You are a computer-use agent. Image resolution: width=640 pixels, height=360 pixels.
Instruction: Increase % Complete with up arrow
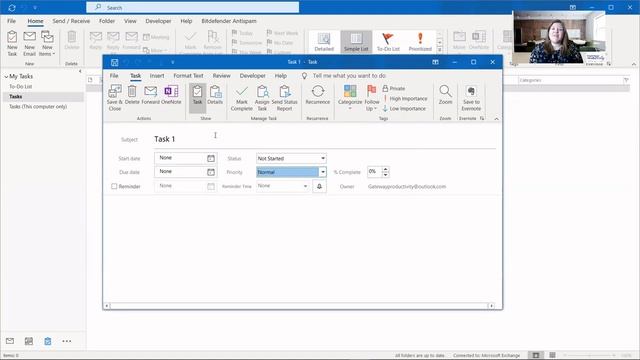point(385,169)
